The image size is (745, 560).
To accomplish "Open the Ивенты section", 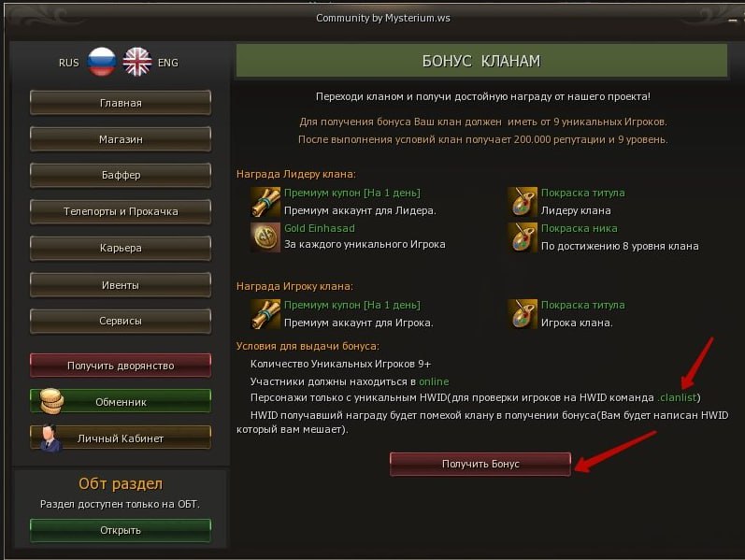I will pos(121,285).
